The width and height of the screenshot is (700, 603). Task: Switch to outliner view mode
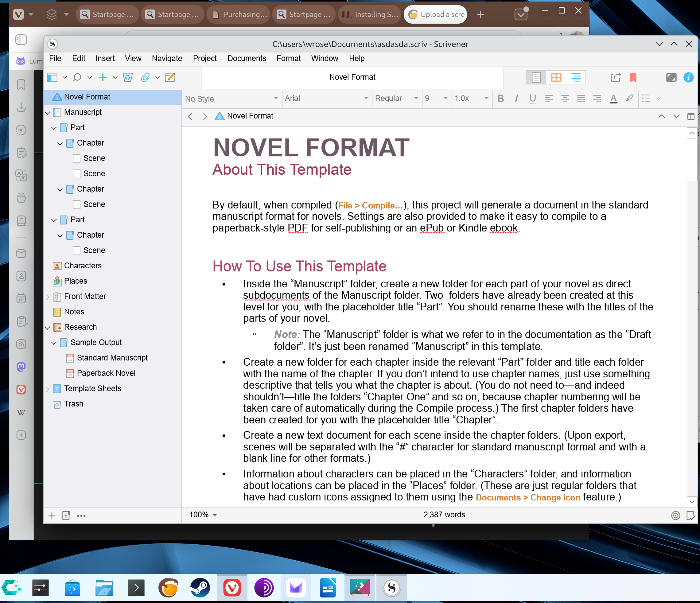point(576,77)
